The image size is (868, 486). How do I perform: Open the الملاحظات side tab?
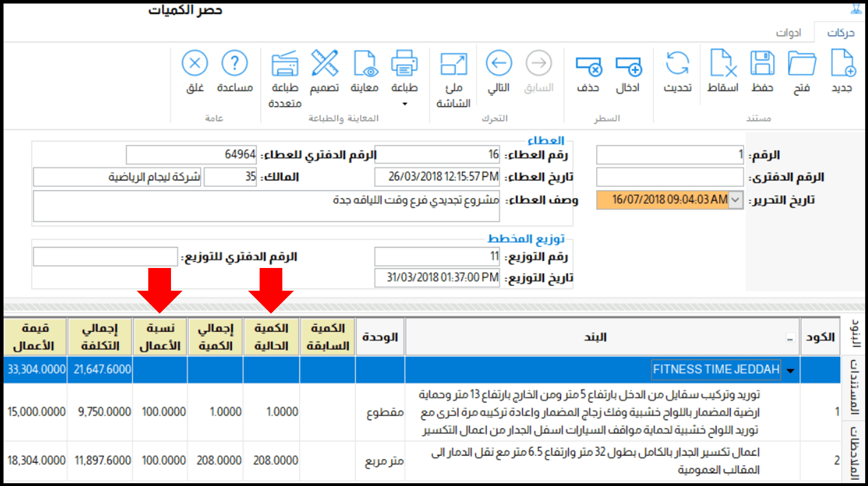point(854,453)
